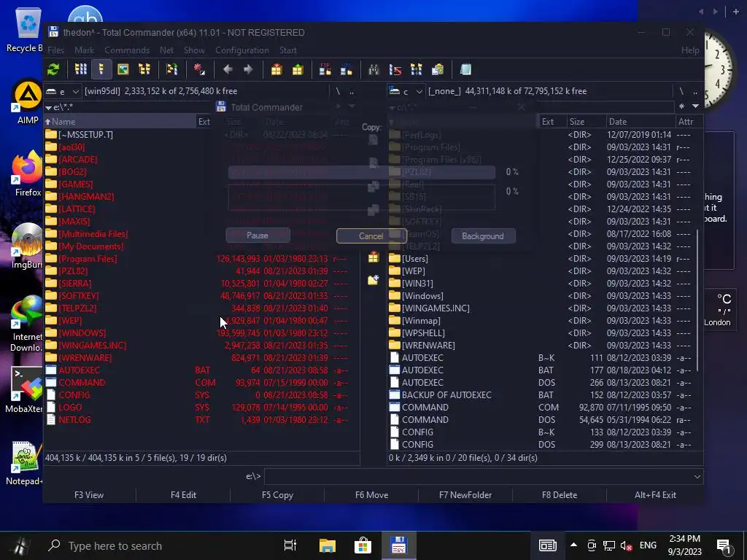Focus the e:\> command line field

478,477
